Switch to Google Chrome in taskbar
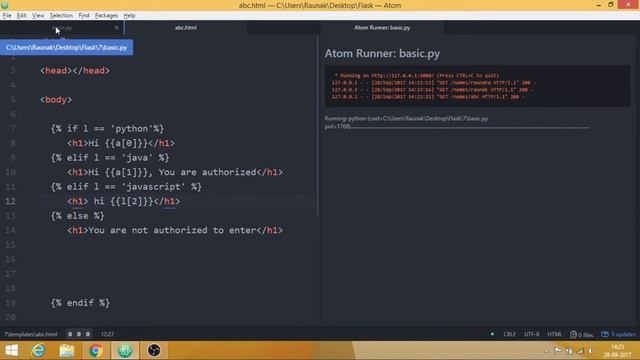Screen dimensions: 640x360 click(x=96, y=351)
